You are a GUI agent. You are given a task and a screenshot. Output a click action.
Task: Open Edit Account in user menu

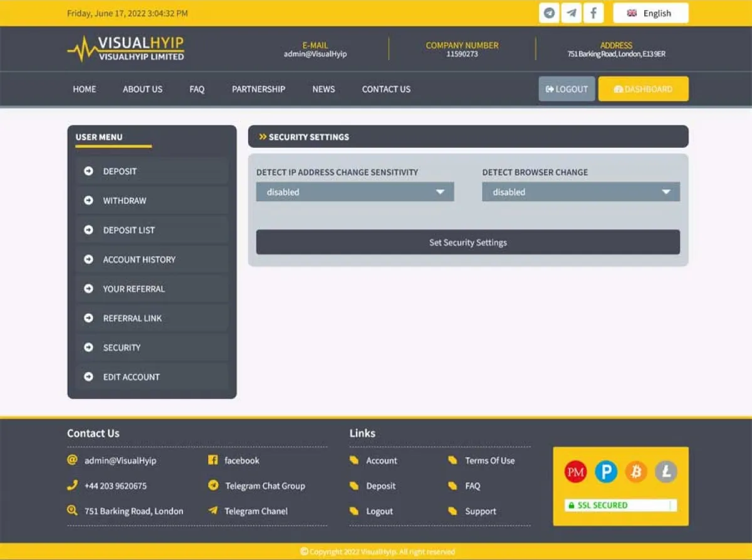[x=152, y=377]
